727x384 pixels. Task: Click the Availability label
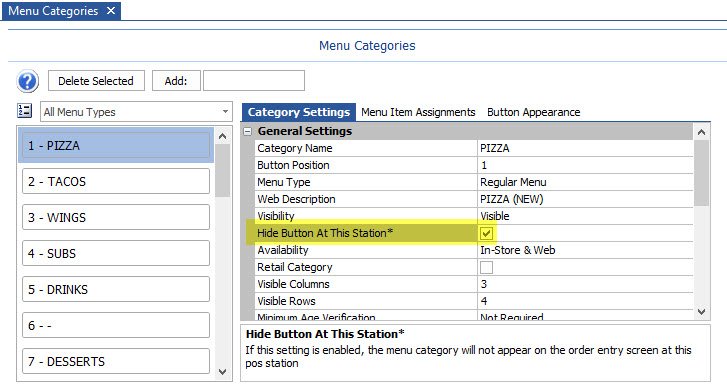[x=283, y=250]
